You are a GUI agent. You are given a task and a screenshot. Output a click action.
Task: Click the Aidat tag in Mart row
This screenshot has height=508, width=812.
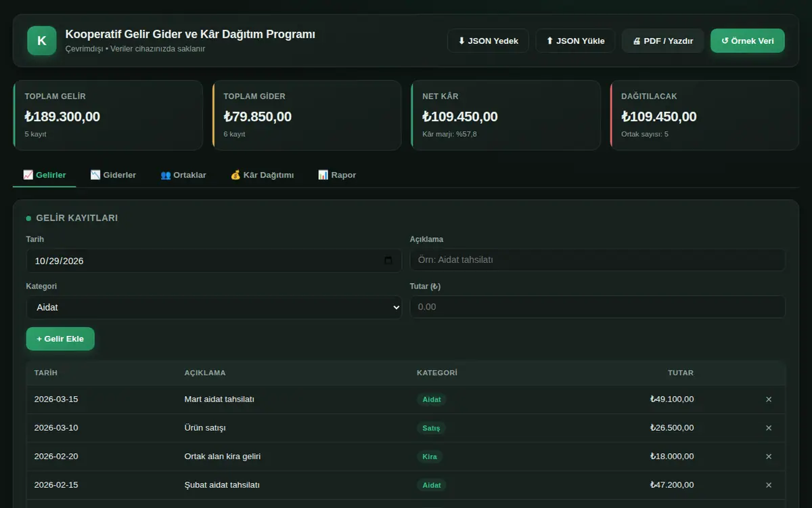click(x=432, y=400)
